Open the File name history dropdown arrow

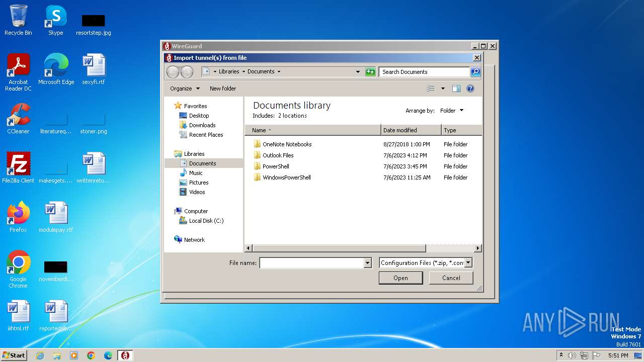(367, 263)
